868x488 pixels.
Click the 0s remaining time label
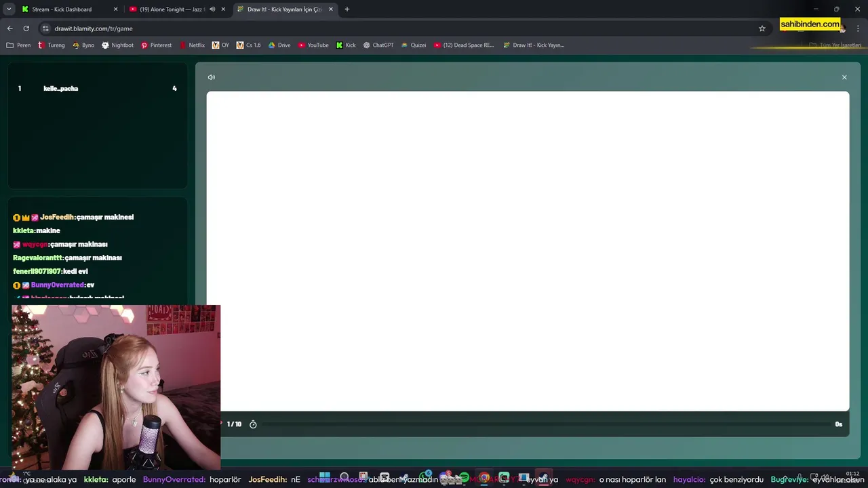tap(839, 424)
